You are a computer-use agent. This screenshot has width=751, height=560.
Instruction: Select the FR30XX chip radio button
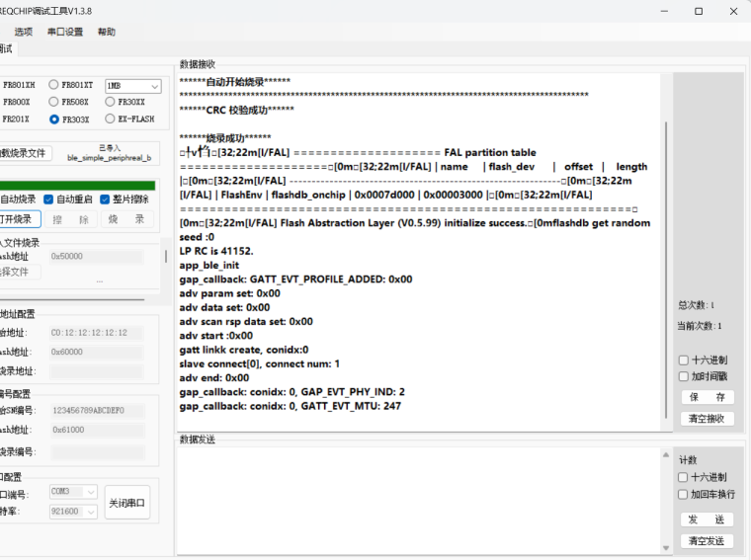[110, 102]
